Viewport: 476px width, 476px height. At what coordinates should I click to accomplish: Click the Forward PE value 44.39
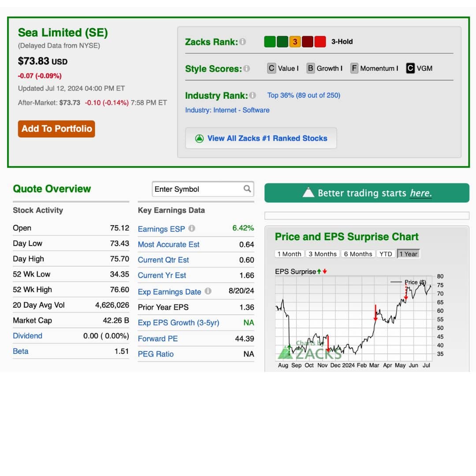pos(245,338)
